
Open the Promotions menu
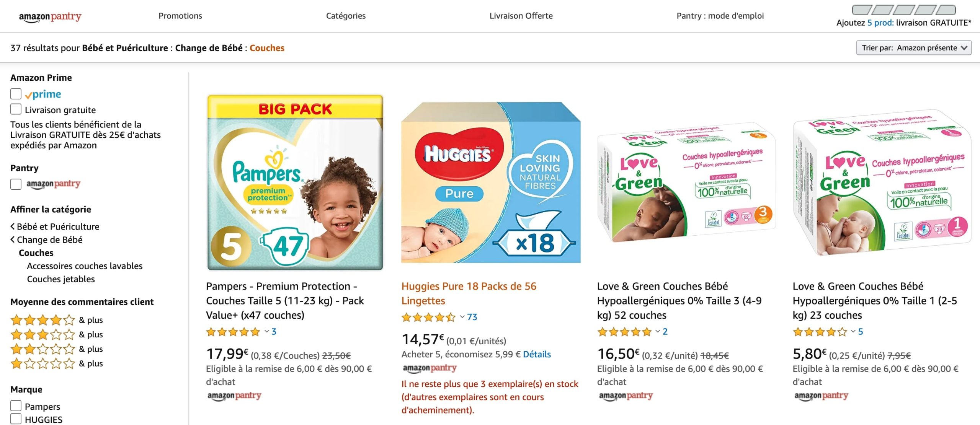pos(180,16)
